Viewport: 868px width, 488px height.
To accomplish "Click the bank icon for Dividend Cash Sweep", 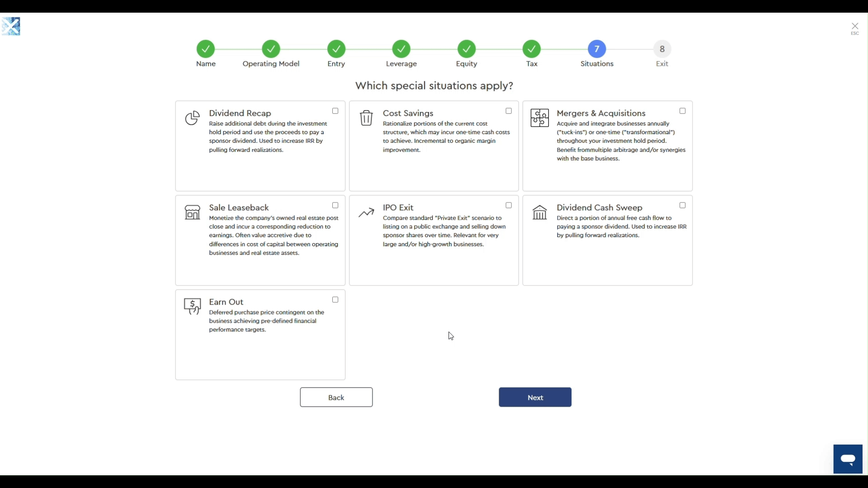I will (540, 212).
